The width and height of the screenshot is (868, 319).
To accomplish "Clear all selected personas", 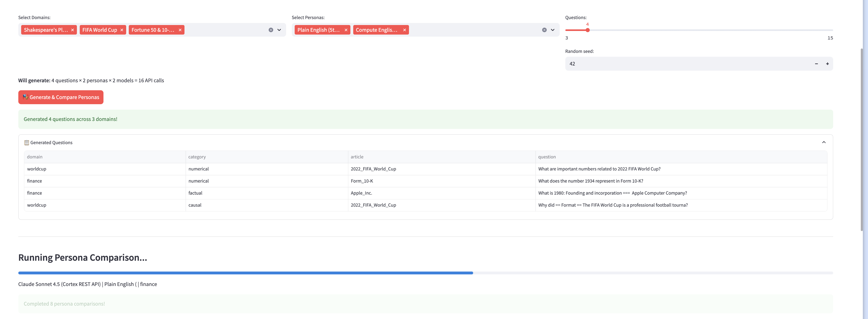I will click(x=544, y=30).
